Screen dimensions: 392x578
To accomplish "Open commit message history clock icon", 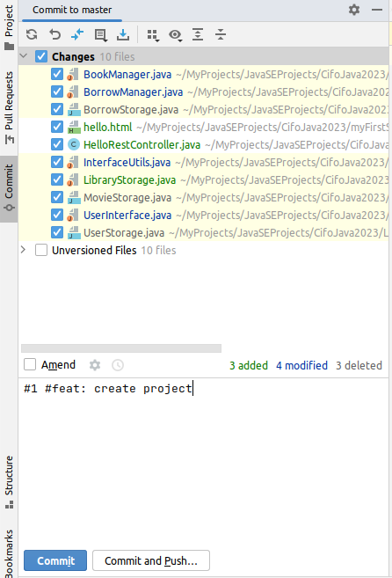I will point(118,365).
